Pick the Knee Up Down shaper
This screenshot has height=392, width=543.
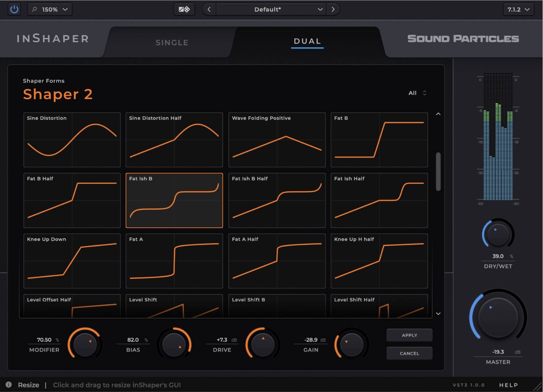tap(72, 261)
